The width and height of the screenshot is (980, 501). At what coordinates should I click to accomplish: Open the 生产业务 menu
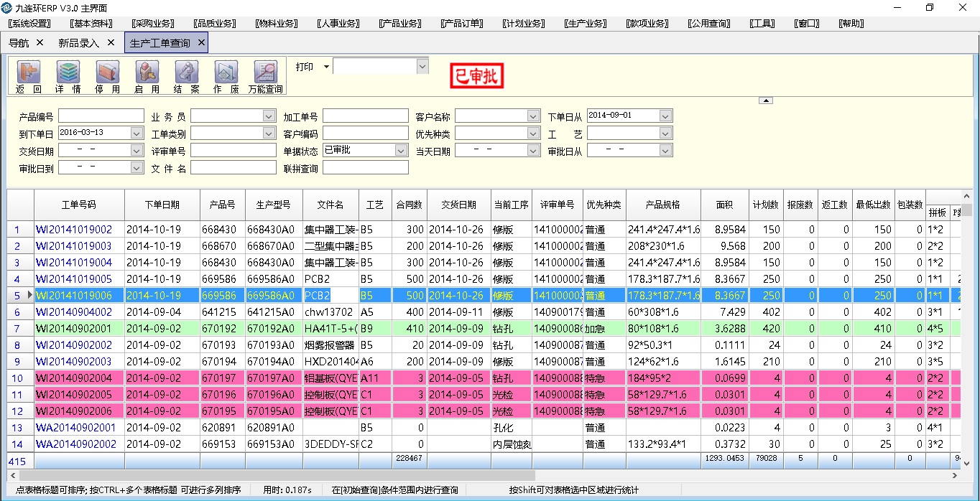tap(586, 24)
